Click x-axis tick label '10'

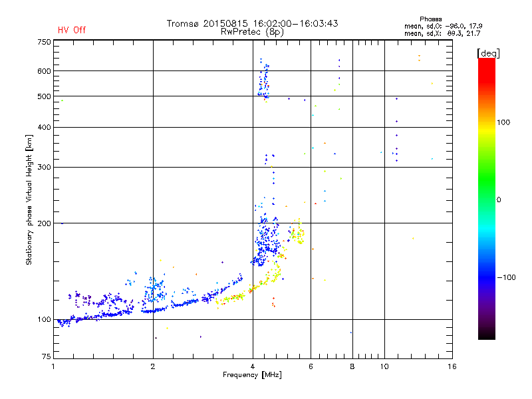[384, 366]
